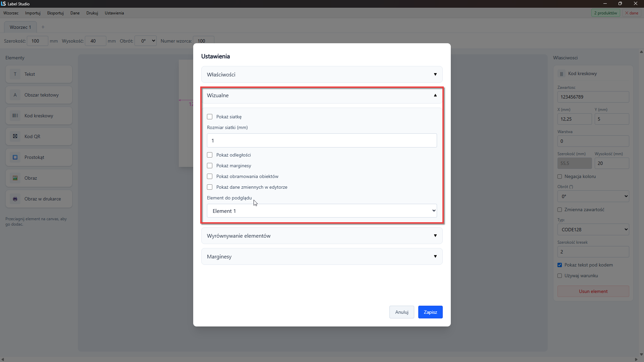Enable the Pokaż siatkę checkbox

point(210,117)
